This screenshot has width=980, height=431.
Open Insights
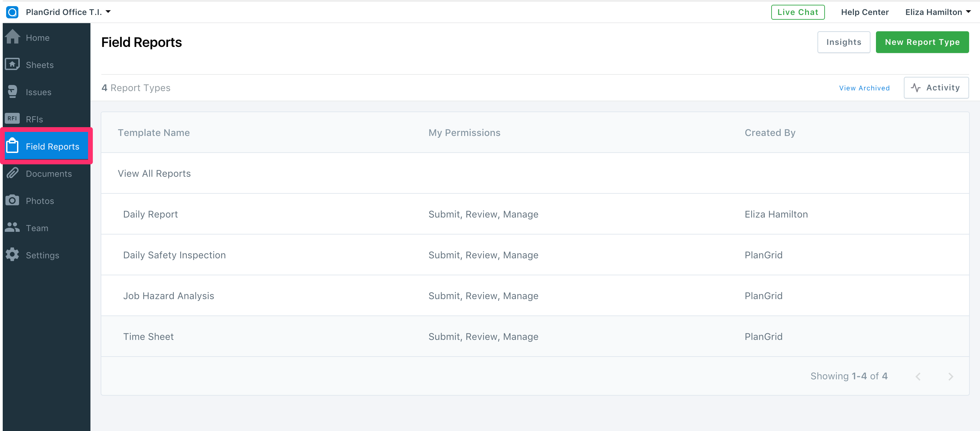pyautogui.click(x=844, y=42)
